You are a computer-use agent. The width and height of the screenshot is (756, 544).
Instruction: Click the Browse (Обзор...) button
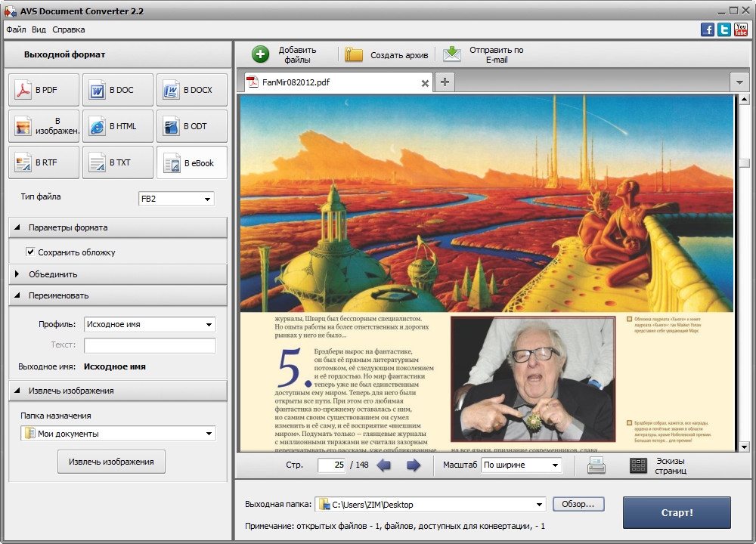[x=578, y=504]
